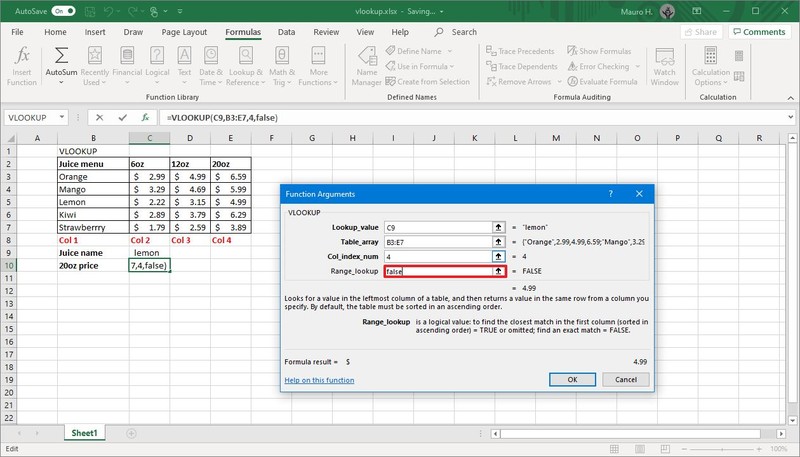This screenshot has width=800, height=457.
Task: Click Trace Dependents
Action: pyautogui.click(x=522, y=66)
